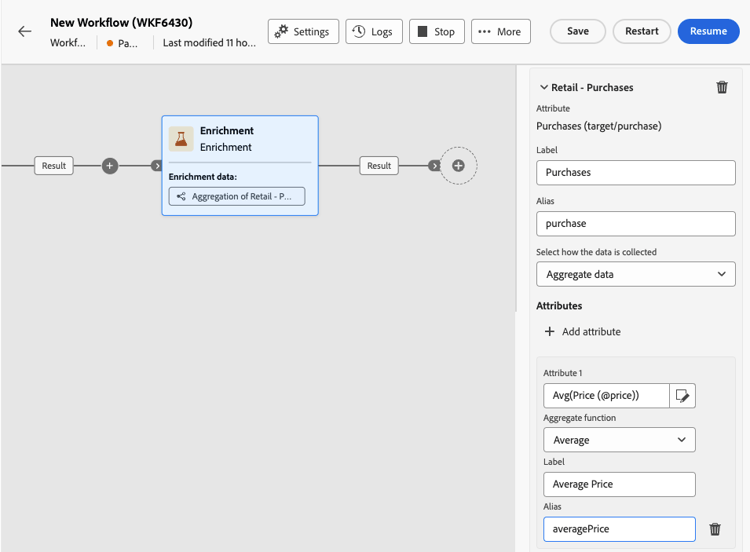The width and height of the screenshot is (750, 552).
Task: Click plus node before Enrichment activity
Action: point(110,166)
